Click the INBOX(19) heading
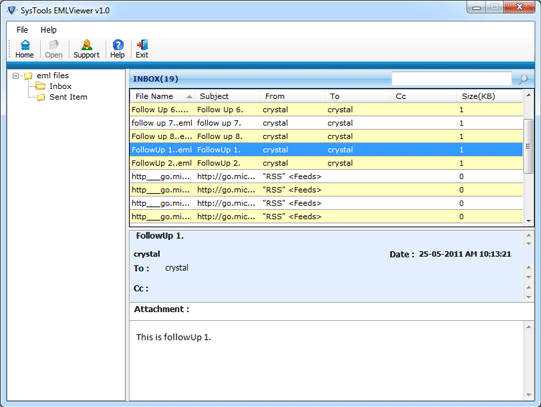 tap(156, 79)
